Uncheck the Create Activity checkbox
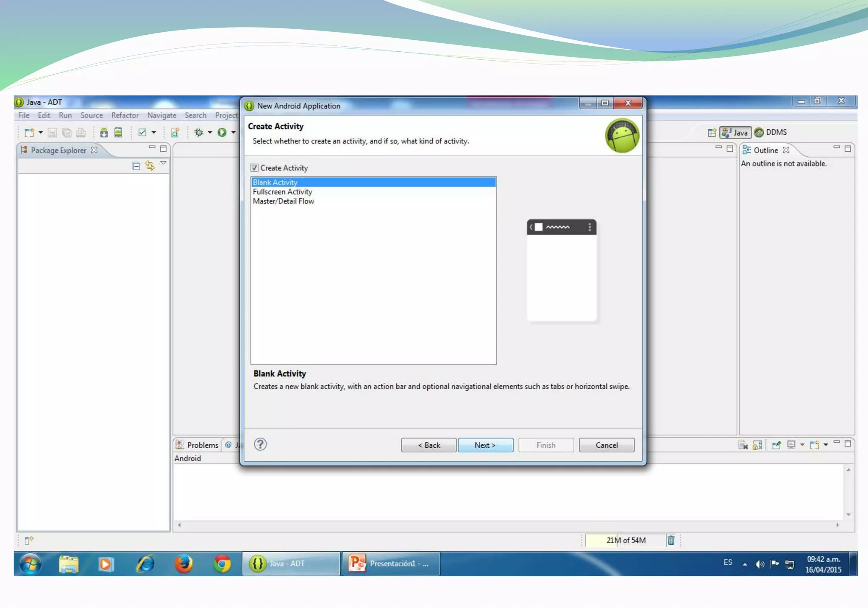The width and height of the screenshot is (868, 608). click(255, 168)
